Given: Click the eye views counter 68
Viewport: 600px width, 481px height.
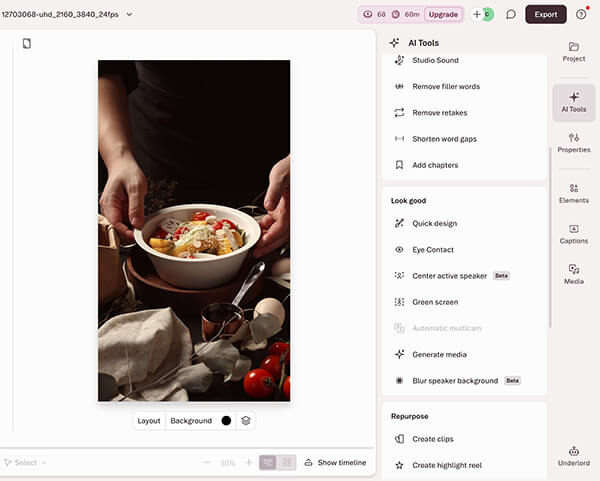Looking at the screenshot, I should point(374,15).
